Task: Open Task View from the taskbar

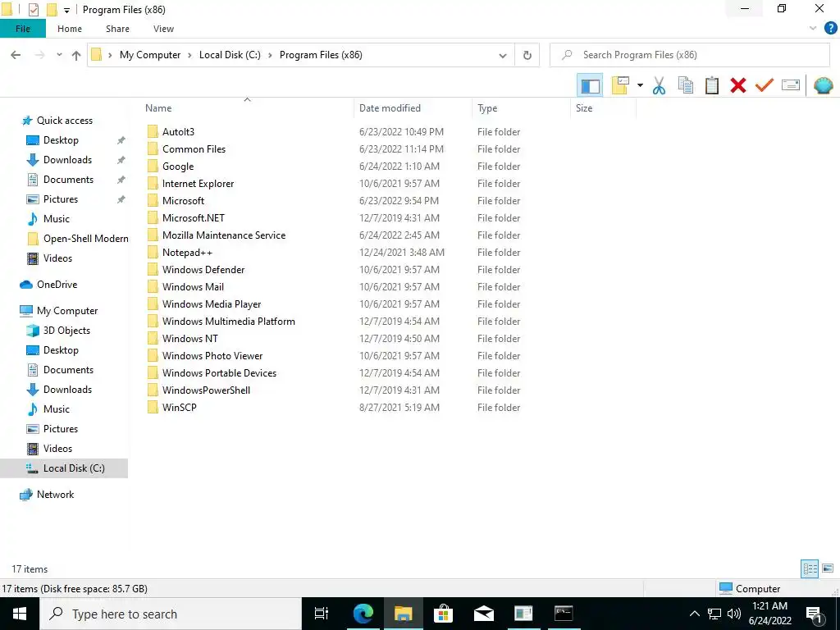Action: tap(322, 614)
